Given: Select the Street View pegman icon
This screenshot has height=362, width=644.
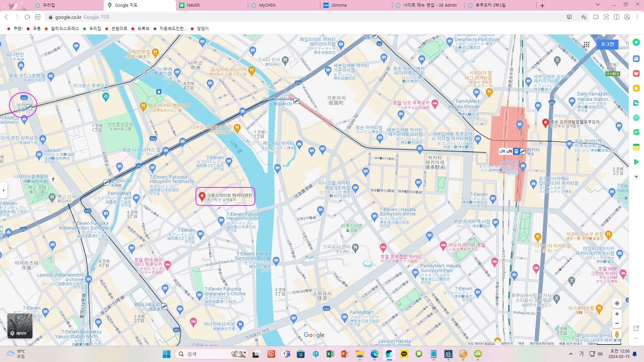Looking at the screenshot, I should [617, 335].
